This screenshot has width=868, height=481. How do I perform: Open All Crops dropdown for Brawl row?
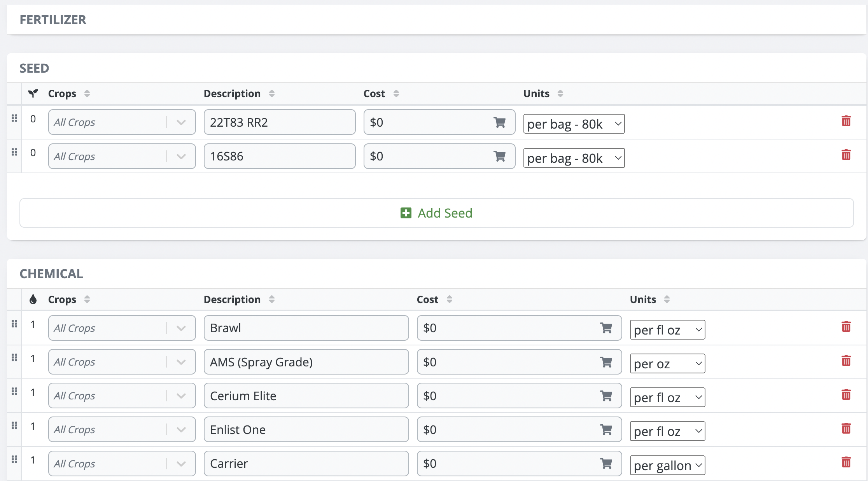coord(122,328)
